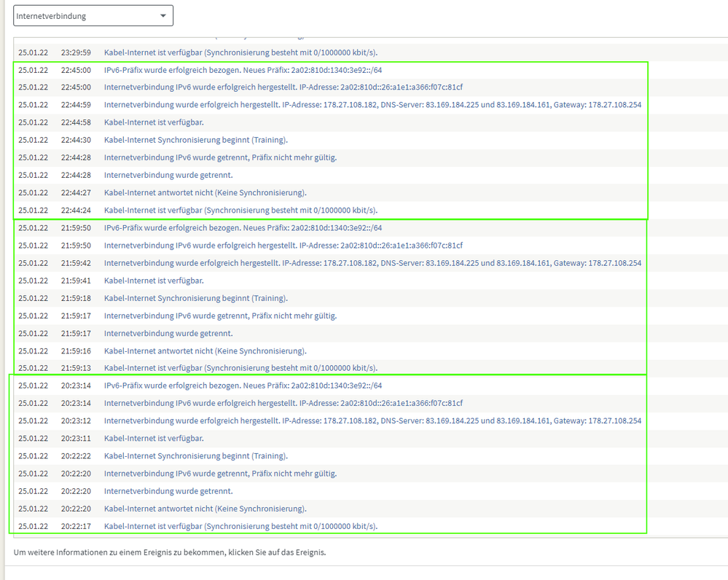This screenshot has width=728, height=580.
Task: Click the 20:22:17 Synchronisierung besteht event
Action: pyautogui.click(x=240, y=527)
